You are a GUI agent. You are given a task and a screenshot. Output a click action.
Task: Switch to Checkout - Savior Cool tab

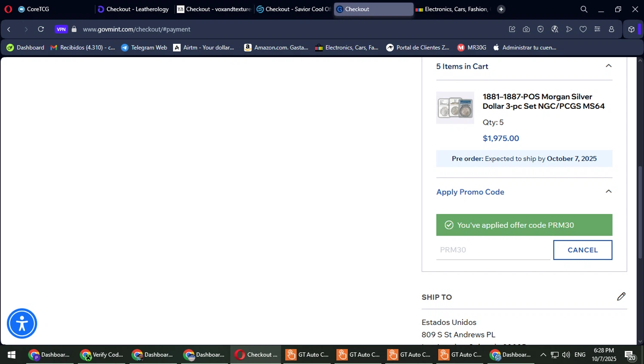click(294, 9)
